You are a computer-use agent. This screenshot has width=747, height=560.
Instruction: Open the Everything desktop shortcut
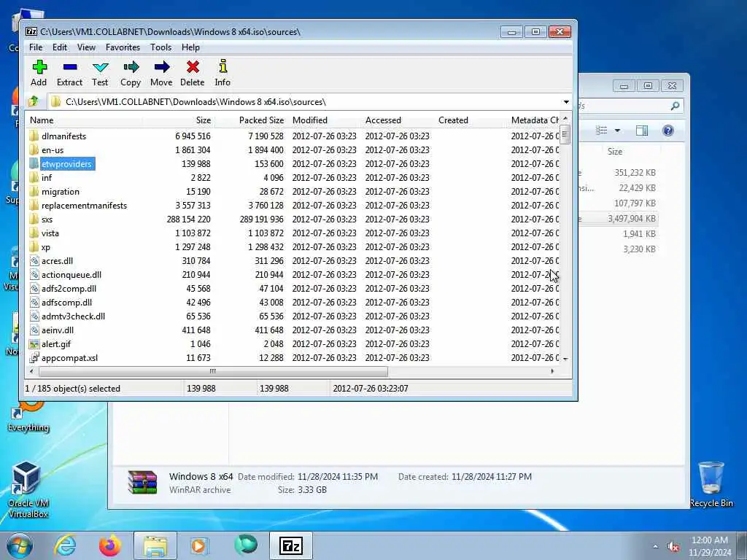click(x=28, y=418)
